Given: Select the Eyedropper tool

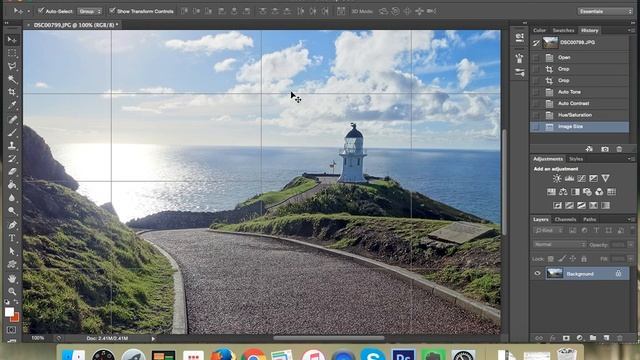Looking at the screenshot, I should pyautogui.click(x=12, y=105).
